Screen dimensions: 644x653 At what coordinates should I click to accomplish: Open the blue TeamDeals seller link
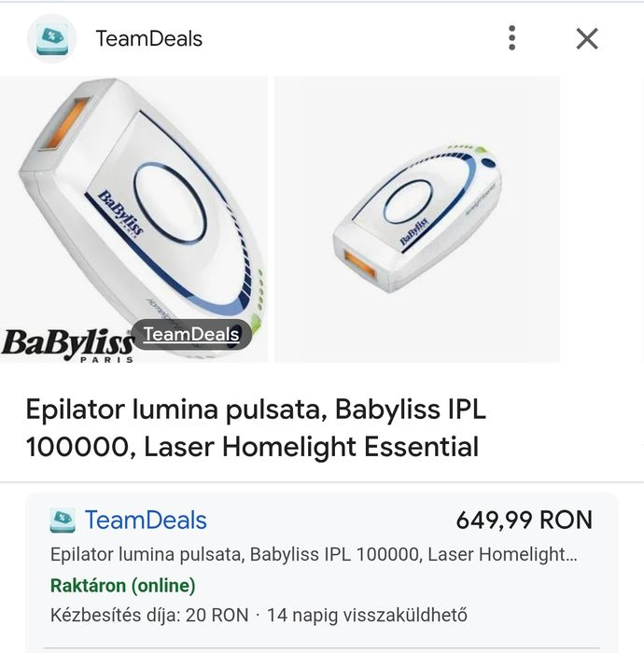146,521
